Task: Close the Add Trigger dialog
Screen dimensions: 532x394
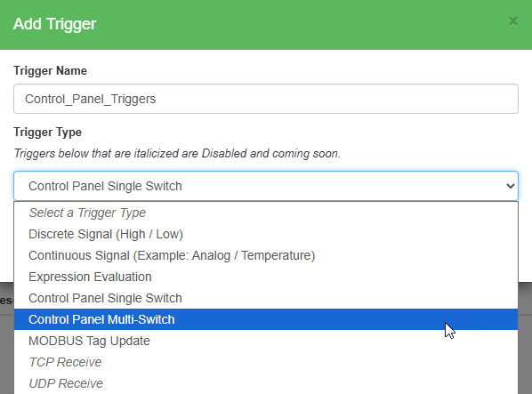Action: 513,21
